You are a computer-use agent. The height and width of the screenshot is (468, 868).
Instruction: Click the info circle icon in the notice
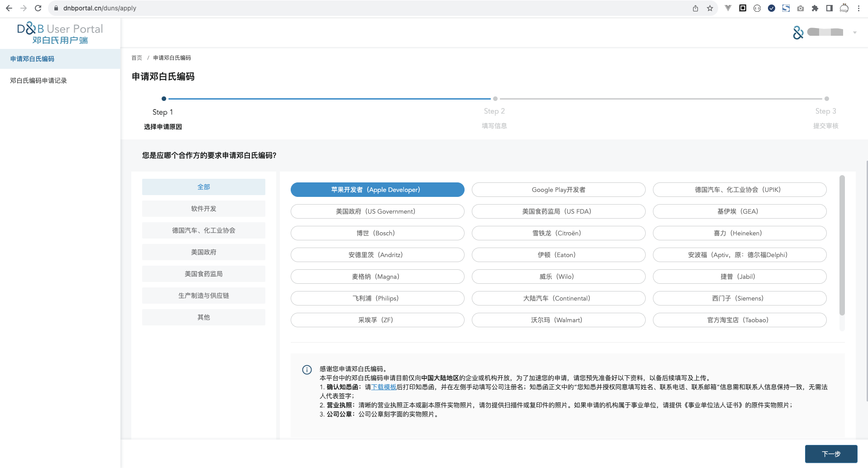[307, 370]
